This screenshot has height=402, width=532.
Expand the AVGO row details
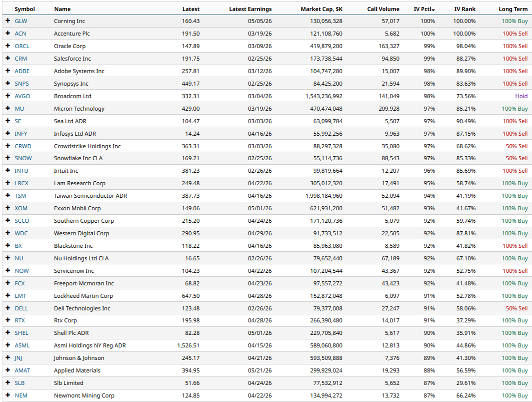[x=8, y=96]
